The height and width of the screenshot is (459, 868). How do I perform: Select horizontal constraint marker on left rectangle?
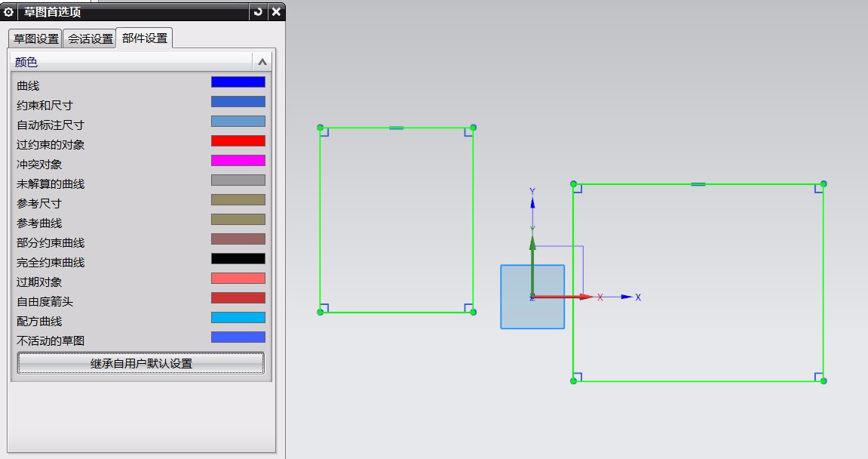(396, 128)
